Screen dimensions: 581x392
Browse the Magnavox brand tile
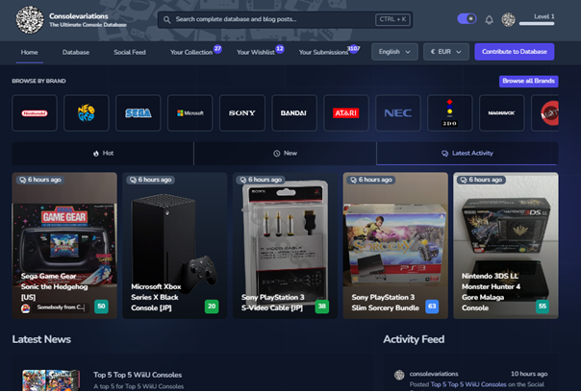502,113
